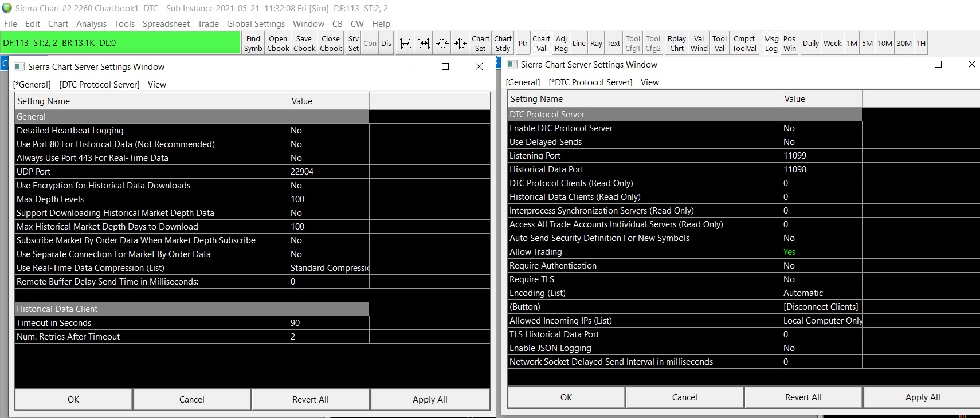Viewport: 980px width, 418px height.
Task: Click the green DF:113 status box
Action: point(120,43)
